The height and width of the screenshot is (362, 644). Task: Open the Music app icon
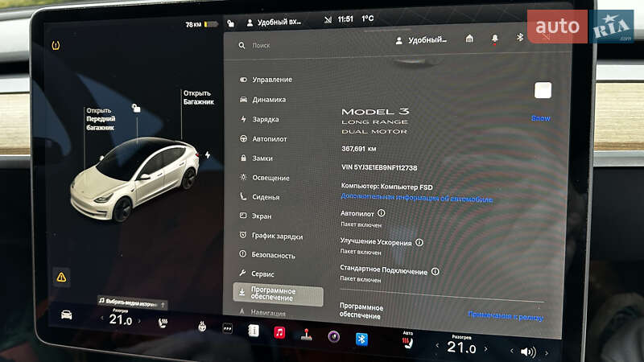[x=279, y=332]
